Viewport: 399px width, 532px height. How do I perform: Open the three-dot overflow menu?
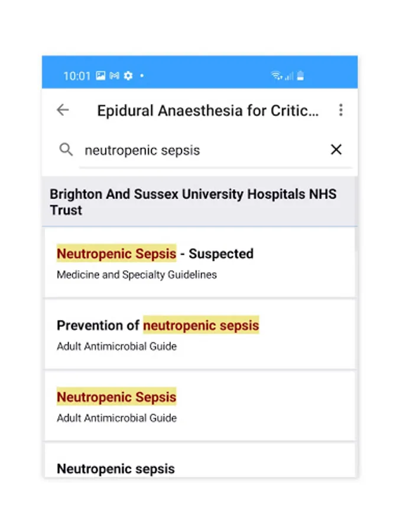340,110
